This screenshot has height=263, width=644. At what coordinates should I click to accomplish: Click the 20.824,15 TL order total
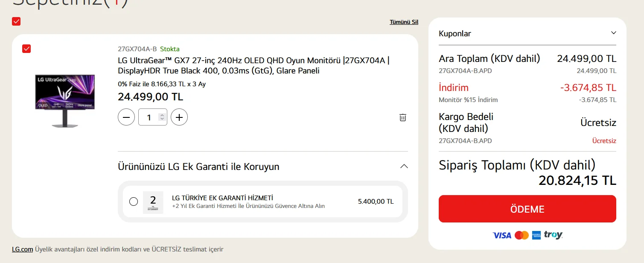577,181
